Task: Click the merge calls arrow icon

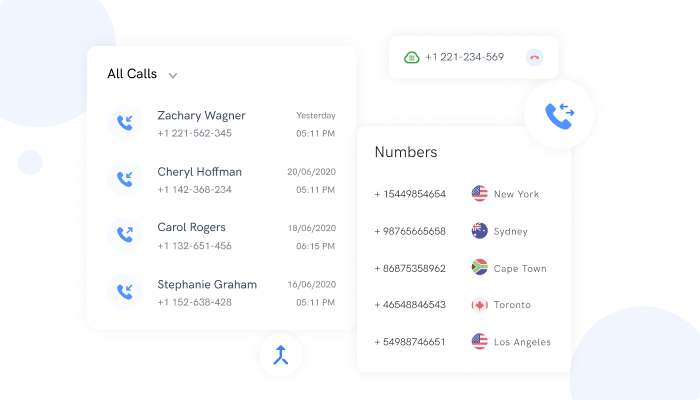Action: [281, 354]
